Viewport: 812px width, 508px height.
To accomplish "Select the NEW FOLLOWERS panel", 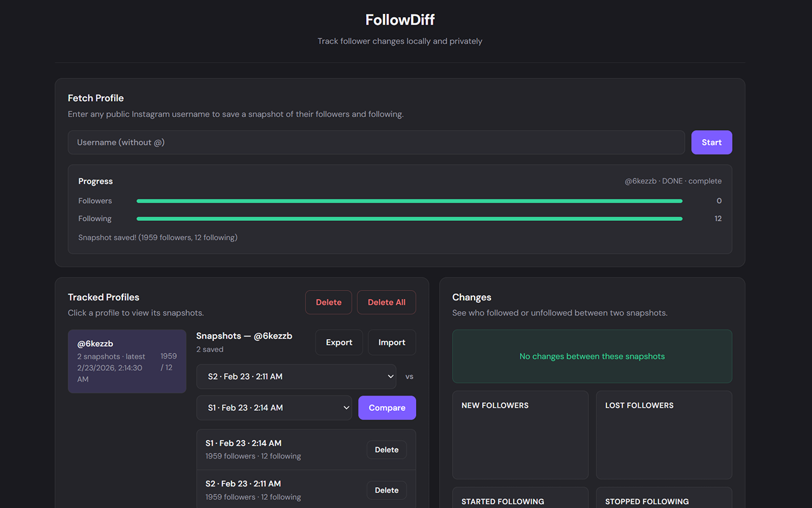I will [x=520, y=435].
